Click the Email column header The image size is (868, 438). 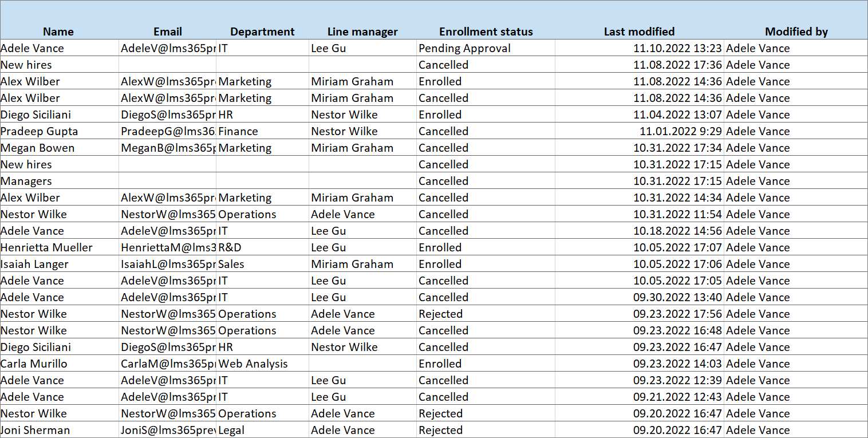pos(167,31)
